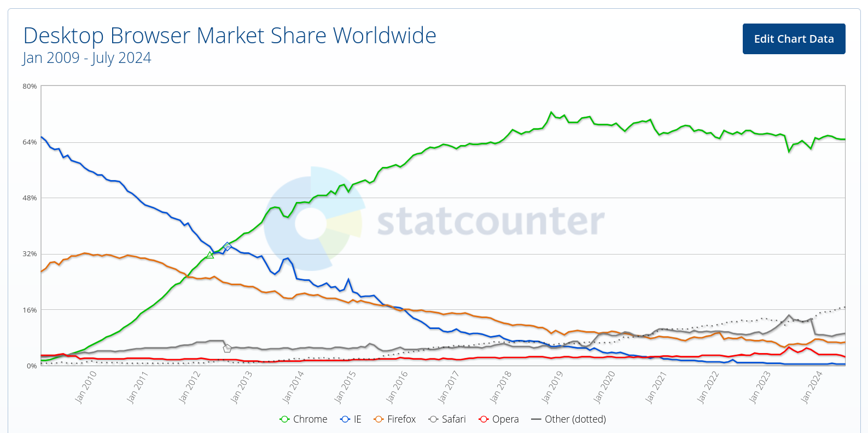Click the blue diamond marker on the IE line
Image resolution: width=868 pixels, height=433 pixels.
click(x=228, y=246)
